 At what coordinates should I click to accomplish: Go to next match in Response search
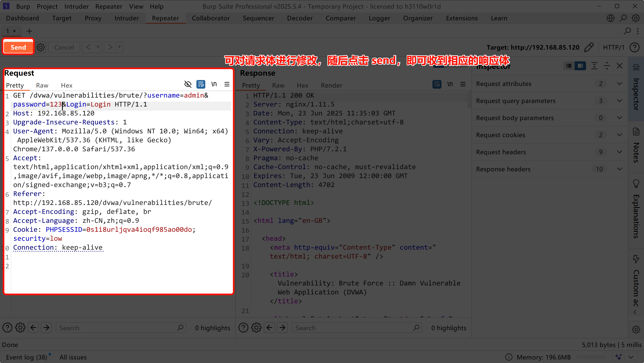(282, 328)
